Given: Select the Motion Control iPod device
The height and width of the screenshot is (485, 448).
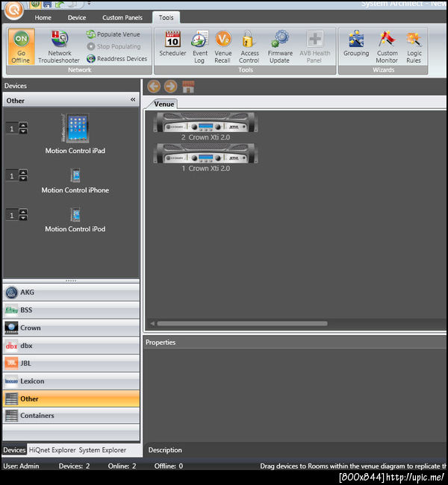Looking at the screenshot, I should pos(75,220).
